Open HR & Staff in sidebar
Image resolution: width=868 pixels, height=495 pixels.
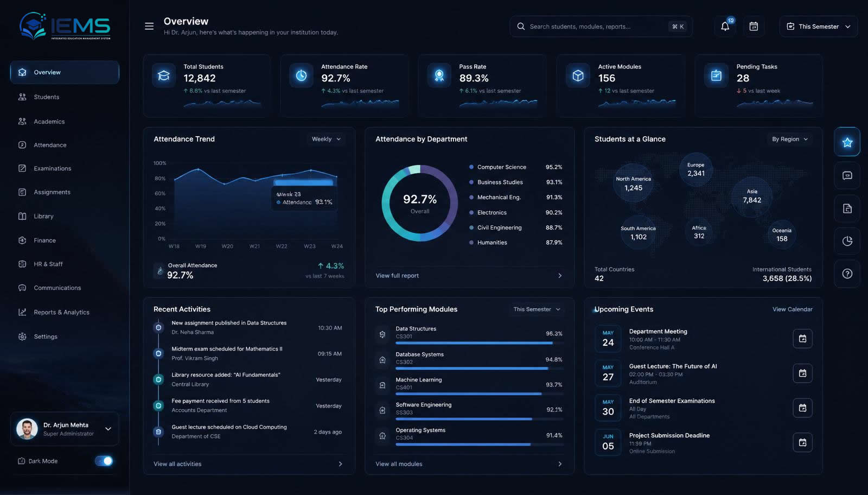pos(65,264)
